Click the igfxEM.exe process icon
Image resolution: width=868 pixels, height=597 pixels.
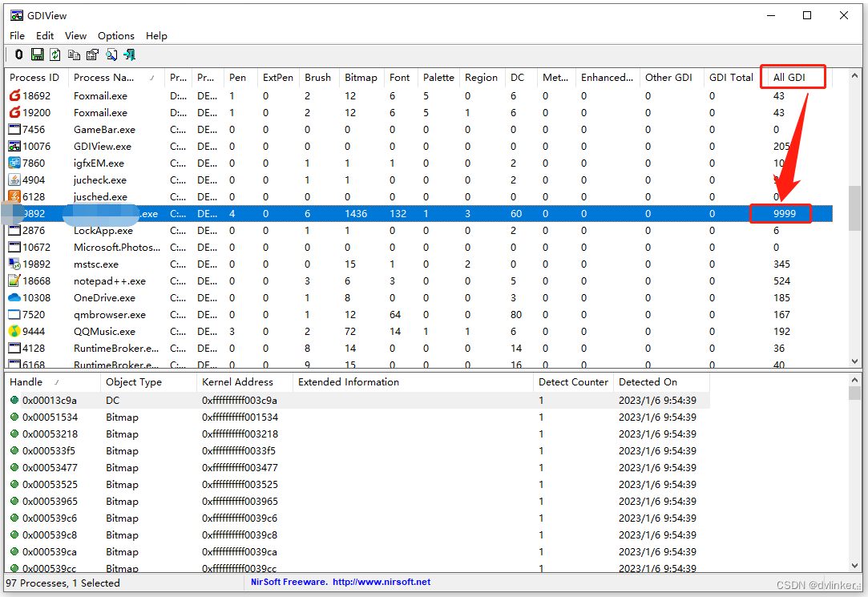(14, 163)
